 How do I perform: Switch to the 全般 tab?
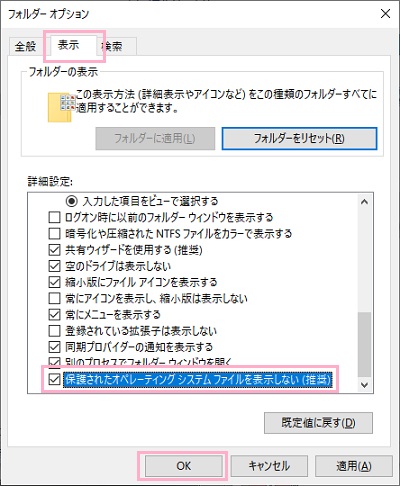25,46
